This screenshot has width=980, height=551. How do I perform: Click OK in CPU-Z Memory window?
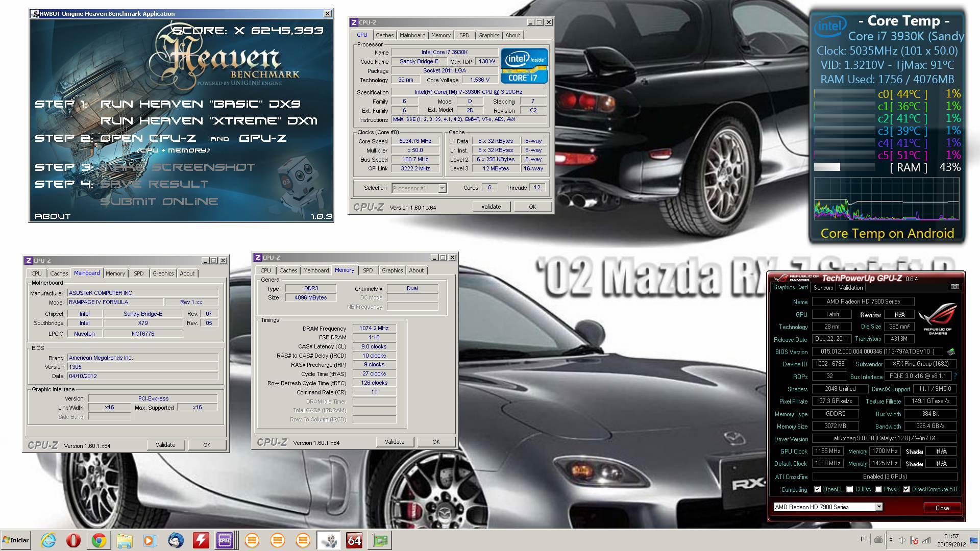[x=436, y=442]
